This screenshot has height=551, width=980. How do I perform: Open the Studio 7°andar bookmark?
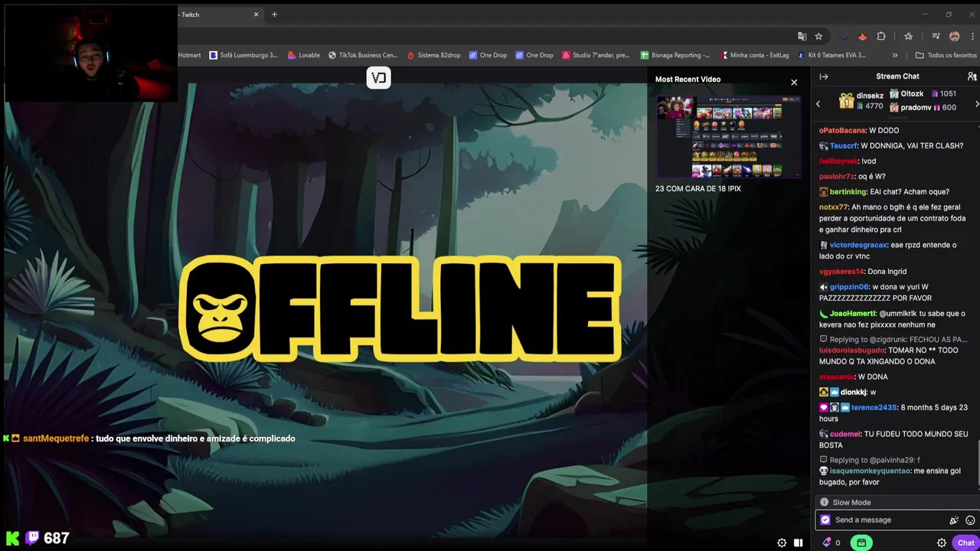(x=596, y=55)
